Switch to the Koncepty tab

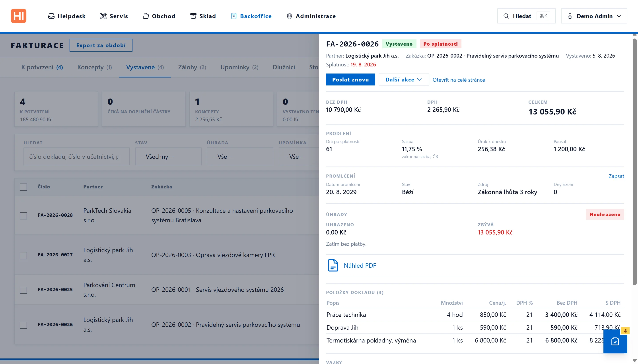(95, 67)
